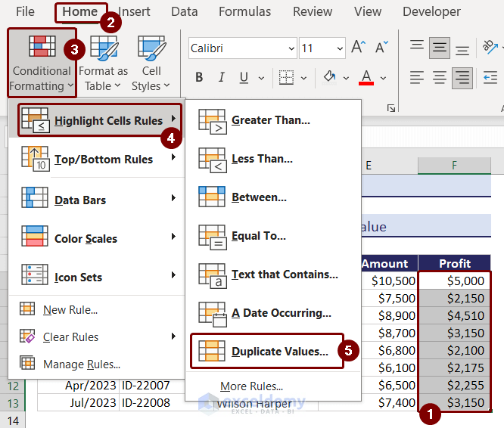Expand the Fill Color options arrow
Screen dimensions: 504x428
[346, 78]
